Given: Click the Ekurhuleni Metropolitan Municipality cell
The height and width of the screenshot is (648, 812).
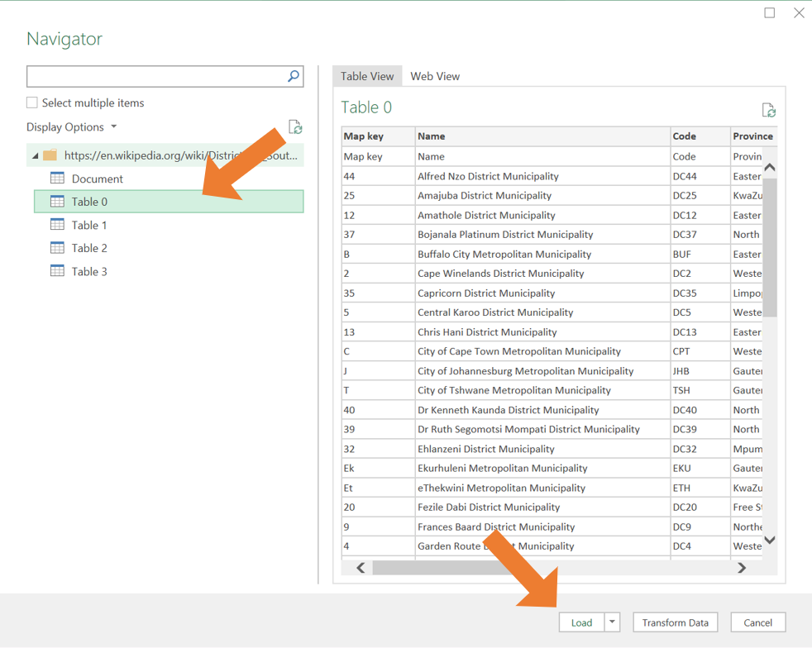Looking at the screenshot, I should tap(542, 469).
